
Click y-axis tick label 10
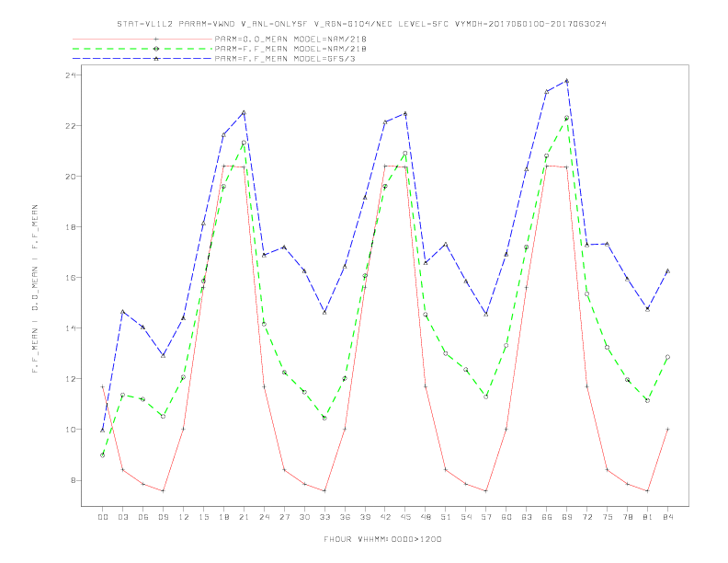coord(72,430)
